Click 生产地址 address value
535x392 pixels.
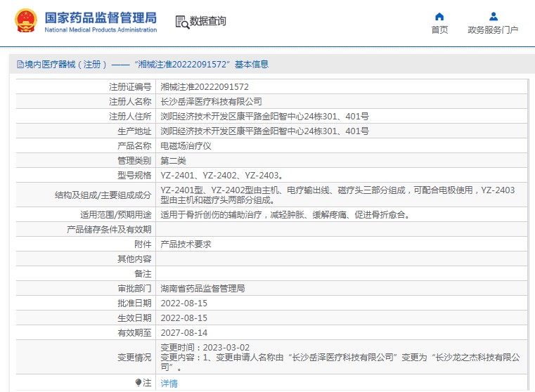pos(264,131)
